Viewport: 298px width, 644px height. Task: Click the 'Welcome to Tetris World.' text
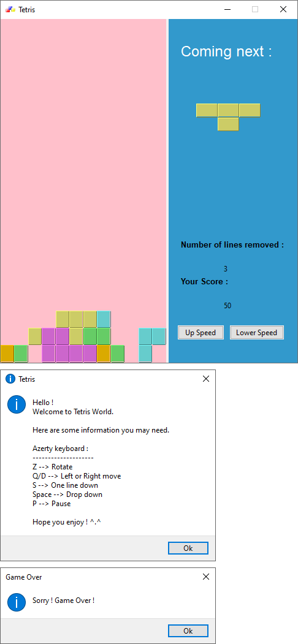tap(73, 412)
